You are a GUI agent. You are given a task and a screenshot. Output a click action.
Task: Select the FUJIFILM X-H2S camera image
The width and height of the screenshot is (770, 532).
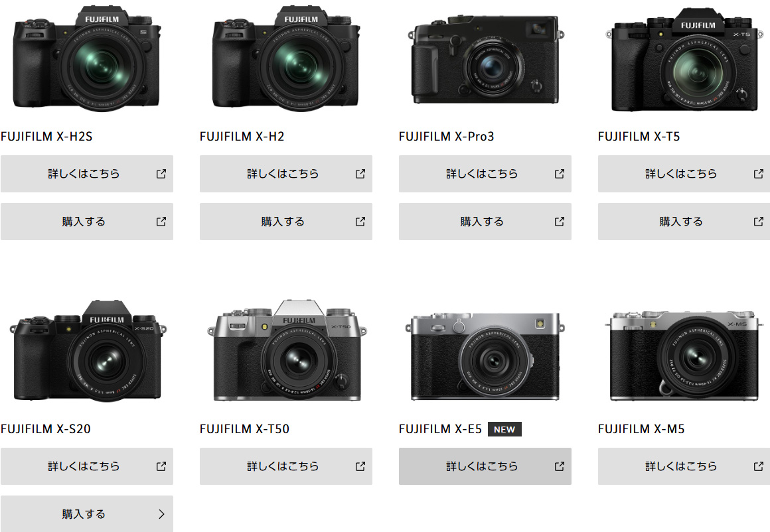[87, 59]
